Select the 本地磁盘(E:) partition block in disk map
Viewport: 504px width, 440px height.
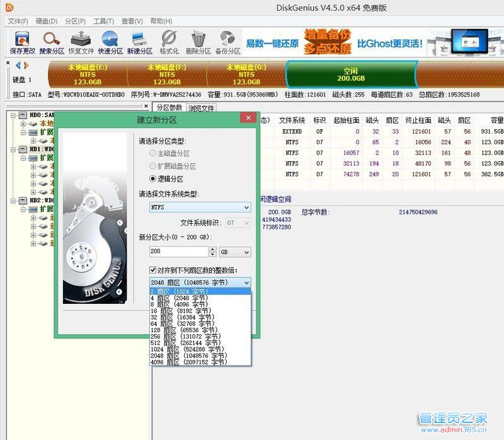pos(88,74)
